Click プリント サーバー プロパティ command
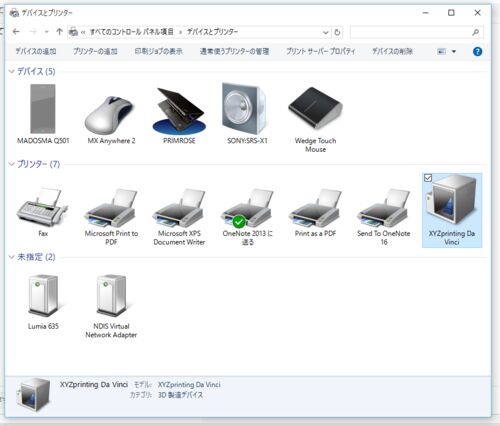 (320, 51)
